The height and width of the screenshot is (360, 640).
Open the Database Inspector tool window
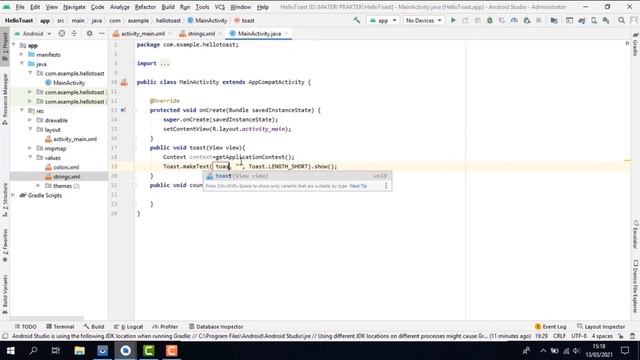tap(216, 327)
